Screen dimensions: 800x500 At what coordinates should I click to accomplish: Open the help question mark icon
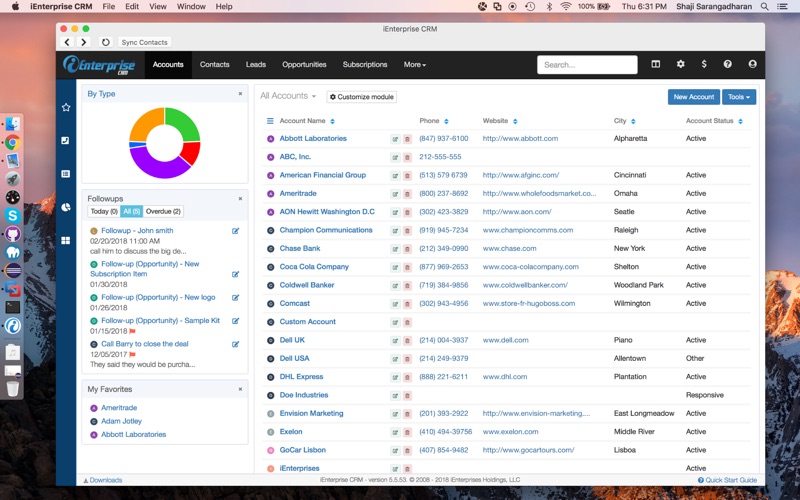tap(728, 64)
